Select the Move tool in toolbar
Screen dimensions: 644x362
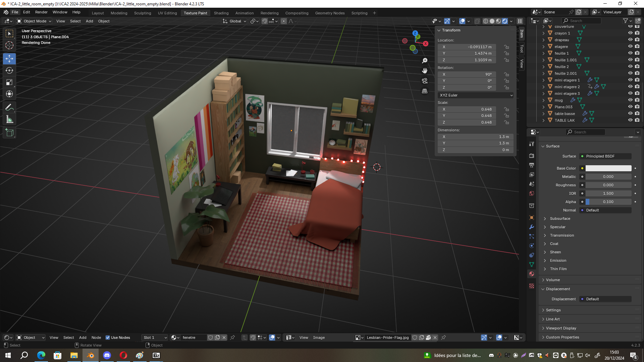(9, 59)
